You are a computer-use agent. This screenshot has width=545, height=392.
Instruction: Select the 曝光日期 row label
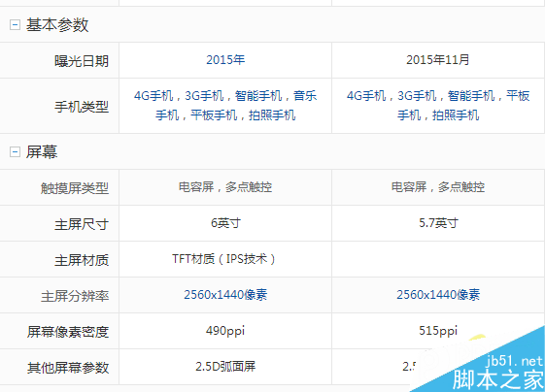point(82,61)
